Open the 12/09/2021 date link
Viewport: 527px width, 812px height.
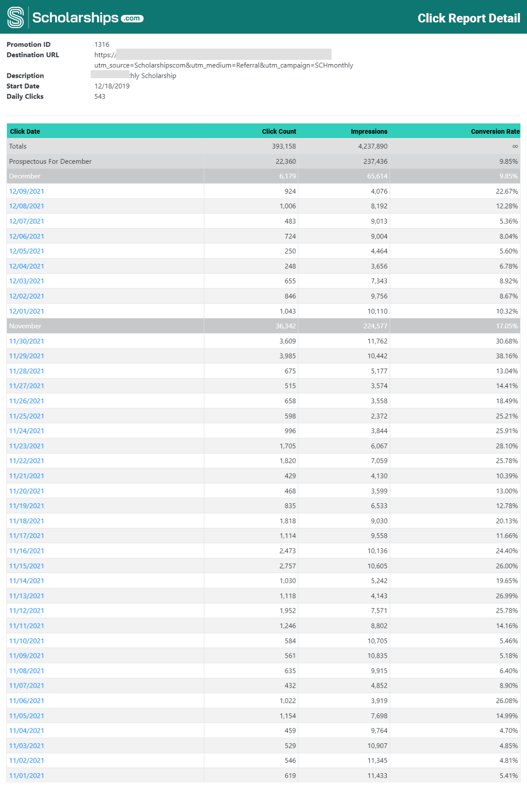click(26, 191)
